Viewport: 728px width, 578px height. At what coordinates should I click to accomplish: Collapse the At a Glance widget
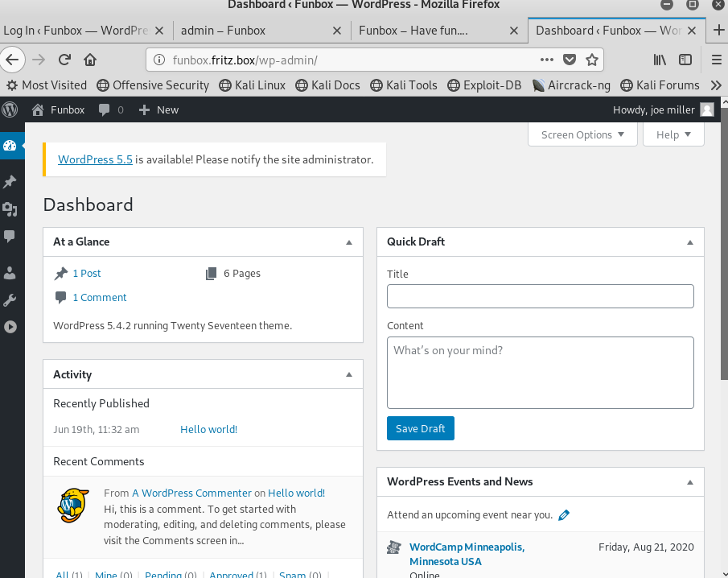349,242
